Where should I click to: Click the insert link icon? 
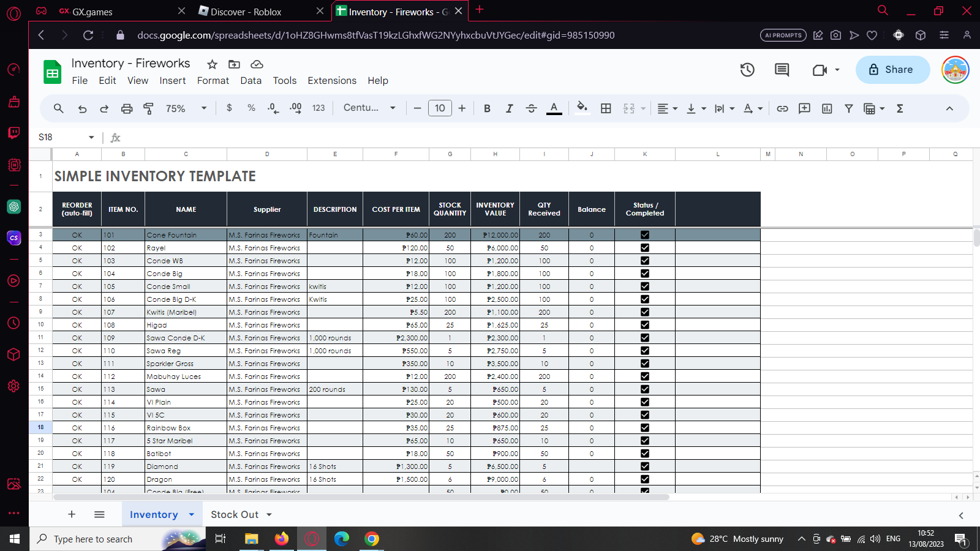[782, 108]
